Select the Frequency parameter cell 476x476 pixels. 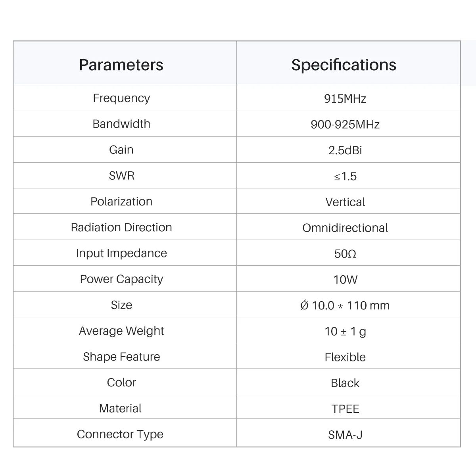(x=121, y=98)
